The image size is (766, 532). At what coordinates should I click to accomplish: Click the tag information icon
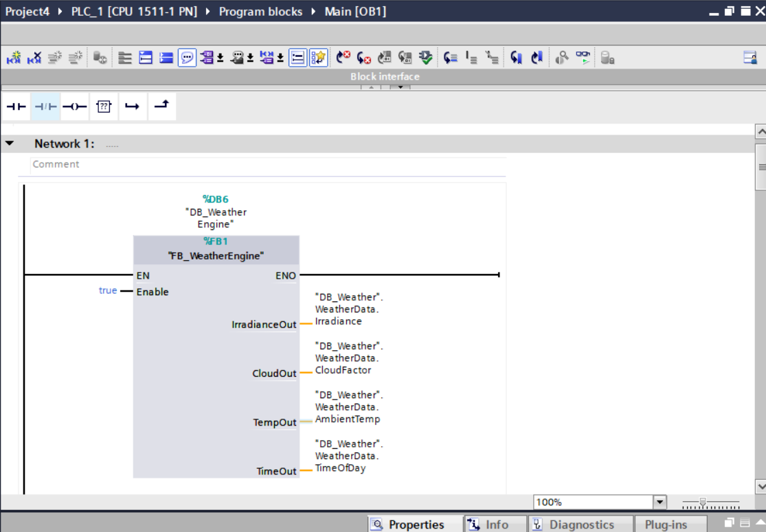pyautogui.click(x=237, y=58)
